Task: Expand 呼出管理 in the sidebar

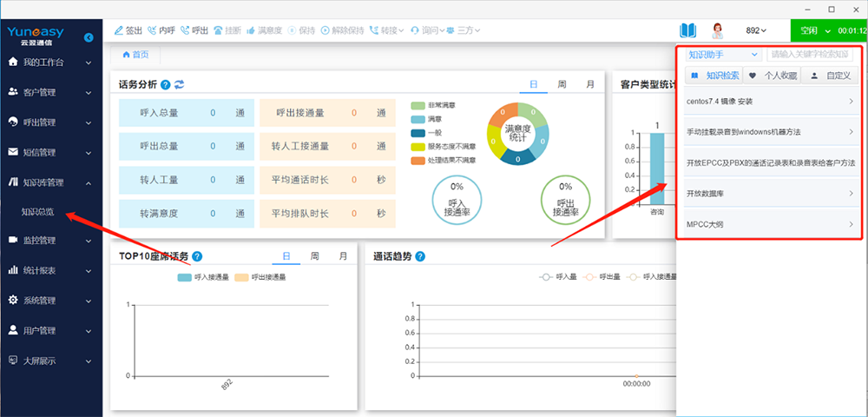Action: (x=51, y=122)
